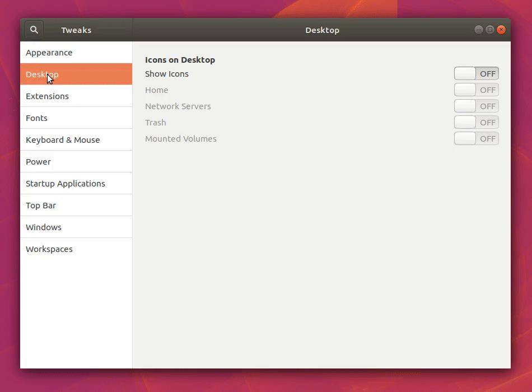Close the Tweaks window
Image resolution: width=532 pixels, height=392 pixels.
[x=501, y=30]
